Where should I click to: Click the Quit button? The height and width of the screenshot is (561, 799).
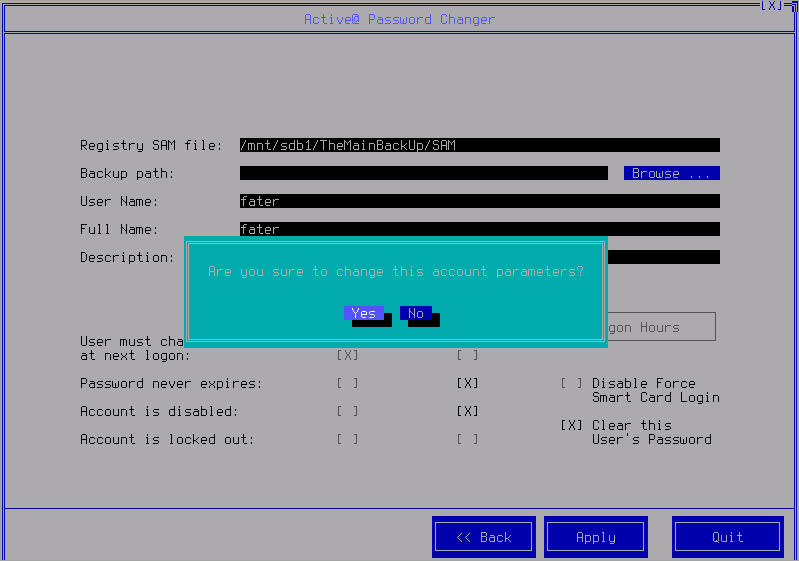(x=728, y=537)
